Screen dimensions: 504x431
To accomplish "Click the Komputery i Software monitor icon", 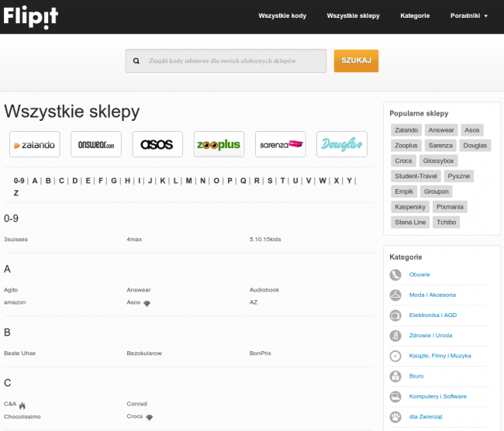I will [x=395, y=397].
